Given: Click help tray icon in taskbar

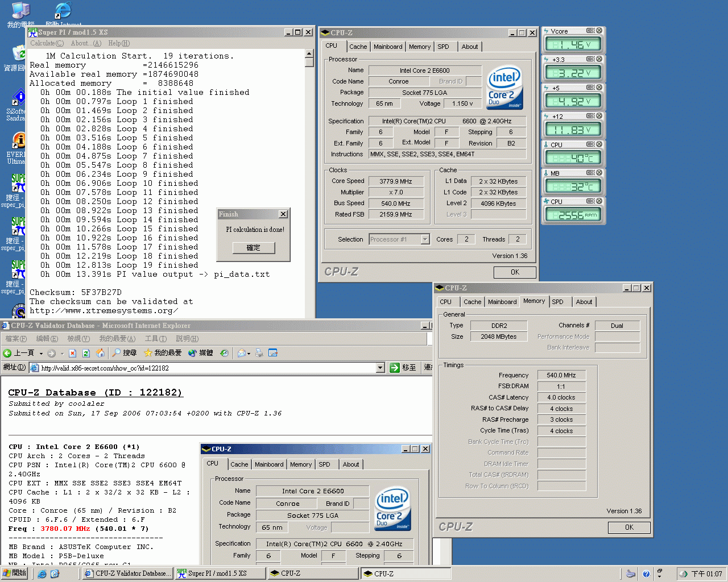Looking at the screenshot, I should tap(646, 574).
